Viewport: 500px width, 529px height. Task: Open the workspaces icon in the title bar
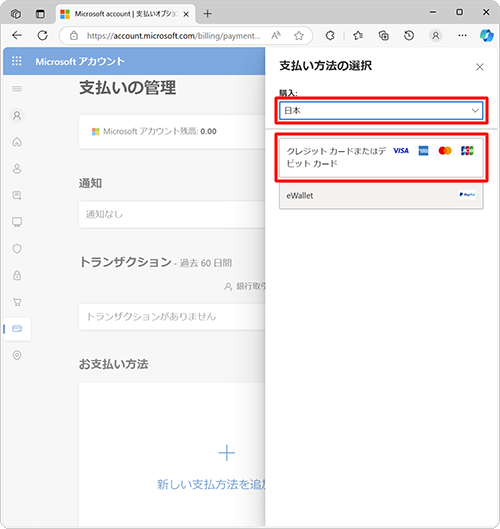(16, 14)
